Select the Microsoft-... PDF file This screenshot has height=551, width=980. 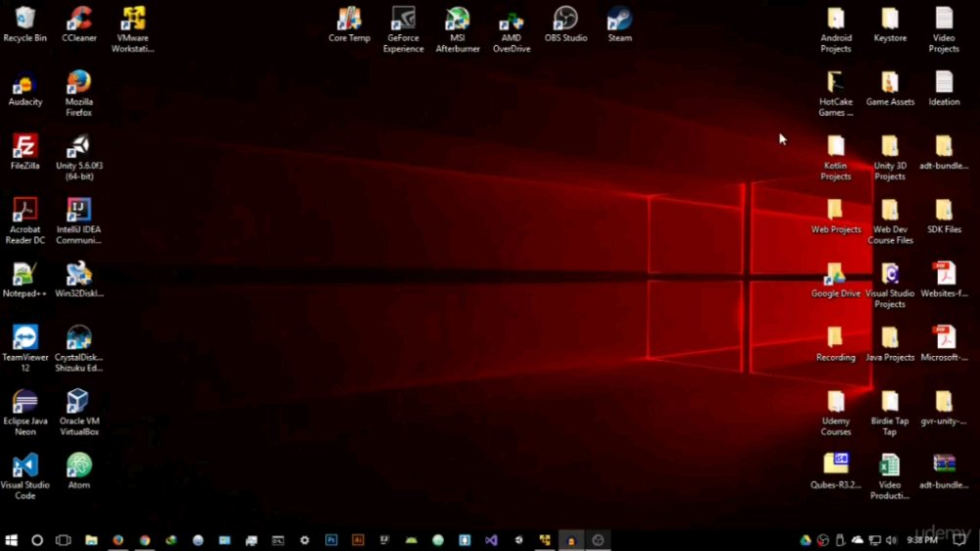click(x=944, y=344)
